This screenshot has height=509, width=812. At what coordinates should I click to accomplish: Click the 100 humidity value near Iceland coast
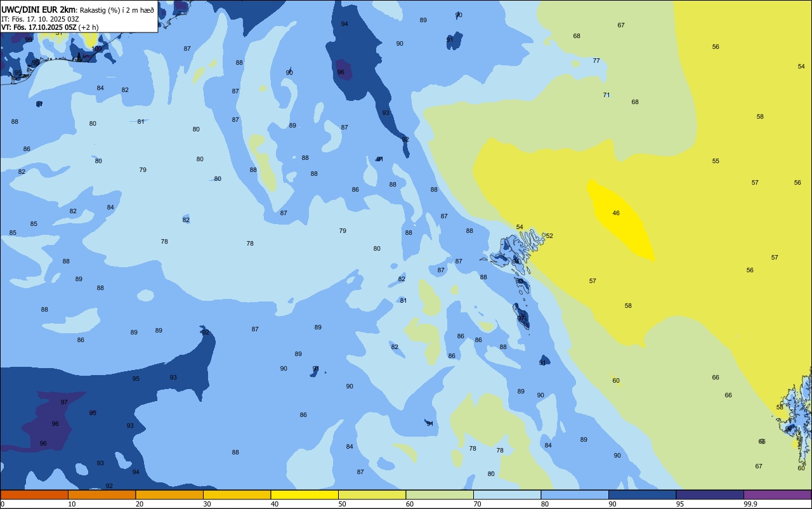pyautogui.click(x=97, y=49)
